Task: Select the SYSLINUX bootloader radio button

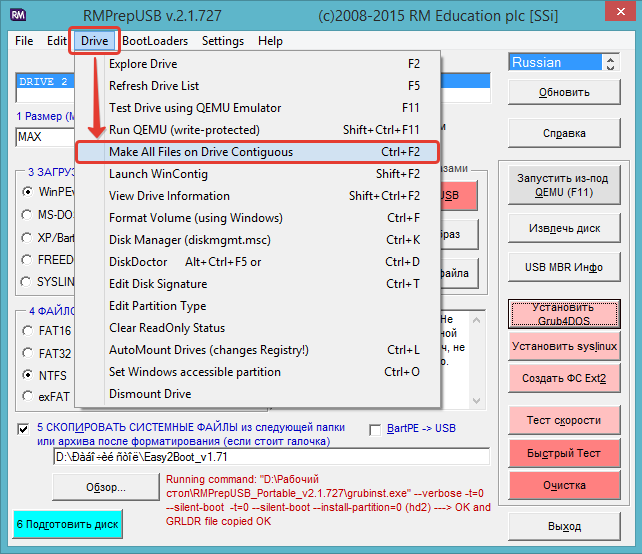Action: click(x=27, y=282)
